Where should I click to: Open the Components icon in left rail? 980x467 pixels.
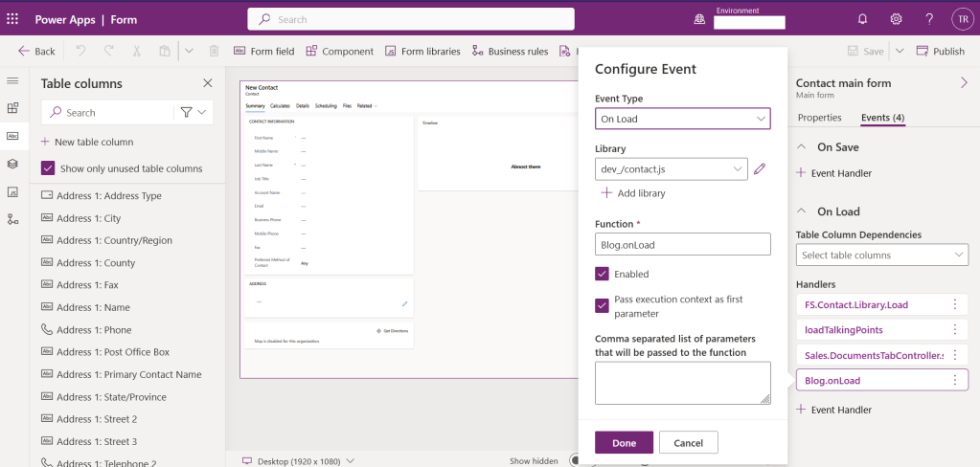pos(12,108)
